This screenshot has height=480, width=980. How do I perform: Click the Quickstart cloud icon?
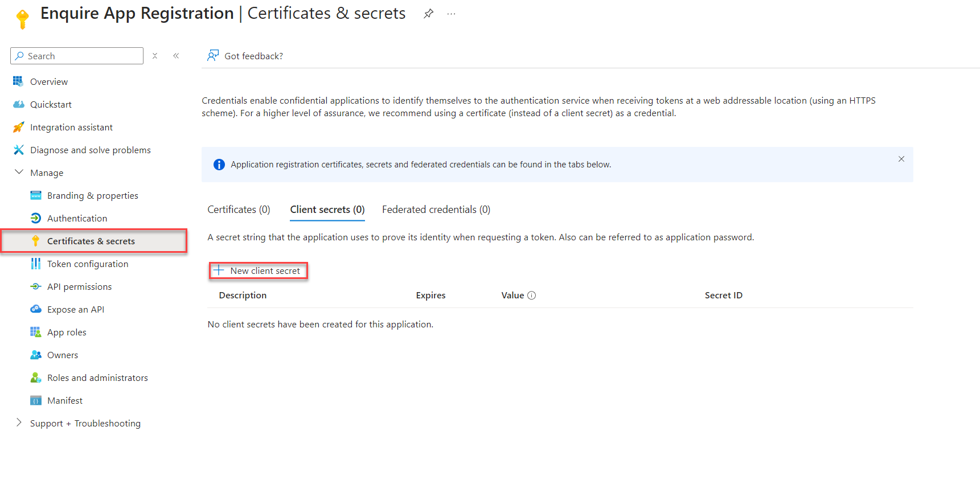point(18,104)
